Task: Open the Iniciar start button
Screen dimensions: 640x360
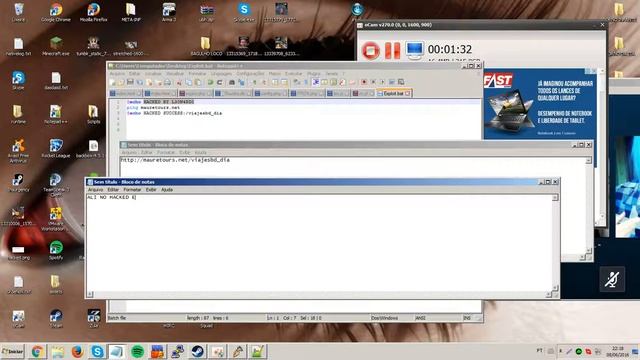Action: pos(13,351)
